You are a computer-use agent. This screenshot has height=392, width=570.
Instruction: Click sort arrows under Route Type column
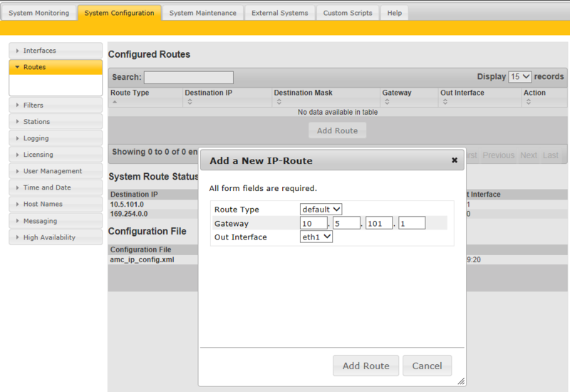(x=115, y=102)
